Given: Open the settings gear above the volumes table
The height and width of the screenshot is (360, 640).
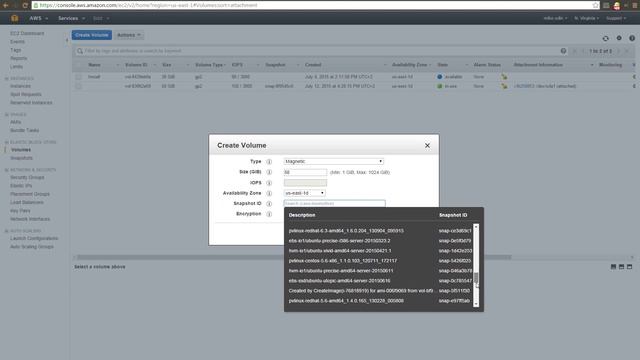Looking at the screenshot, I should tap(619, 38).
